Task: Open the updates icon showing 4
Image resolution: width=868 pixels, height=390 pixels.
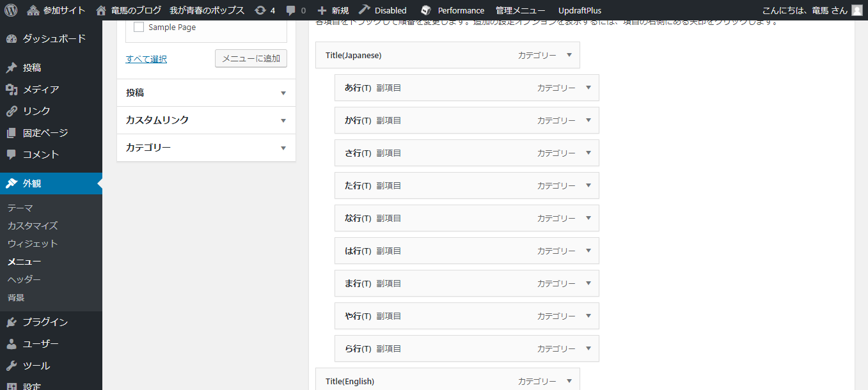Action: (260, 10)
